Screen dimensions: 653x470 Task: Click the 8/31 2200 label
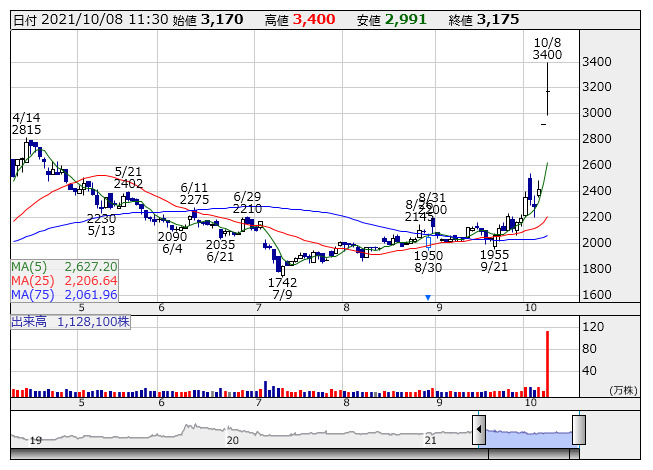point(432,203)
